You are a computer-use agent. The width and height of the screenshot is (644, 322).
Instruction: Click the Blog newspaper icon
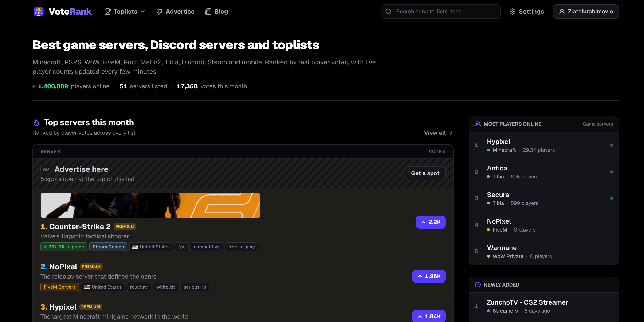click(208, 12)
